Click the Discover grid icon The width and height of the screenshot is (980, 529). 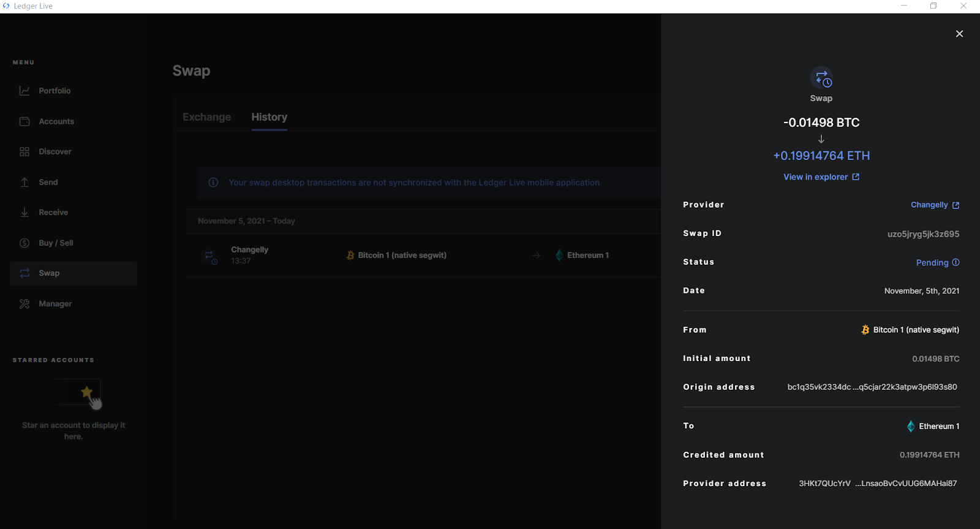(24, 151)
